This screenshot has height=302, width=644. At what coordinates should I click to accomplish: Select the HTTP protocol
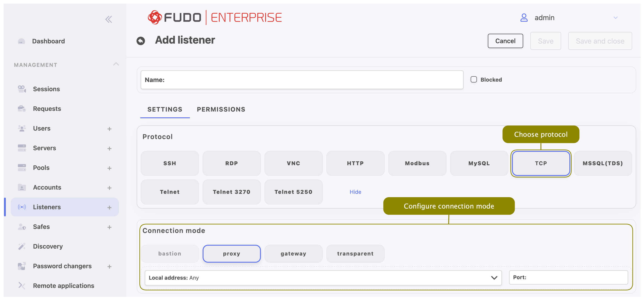[355, 163]
